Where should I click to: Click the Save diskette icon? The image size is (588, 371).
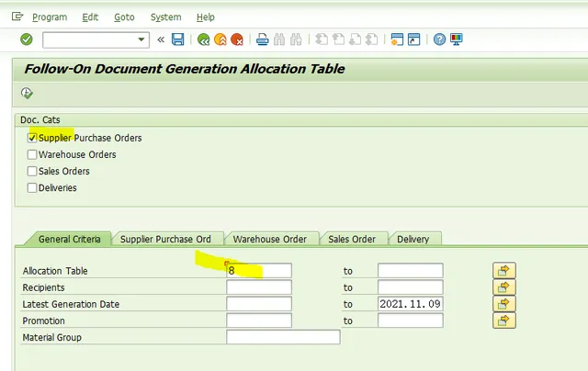177,39
